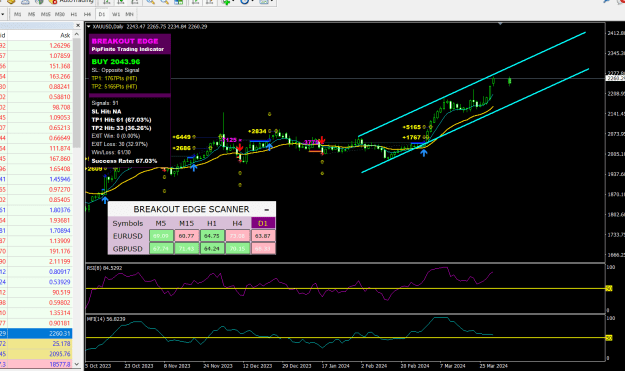Image resolution: width=625 pixels, height=371 pixels.
Task: Switch chart to MN monthly timeframe
Action: [130, 14]
